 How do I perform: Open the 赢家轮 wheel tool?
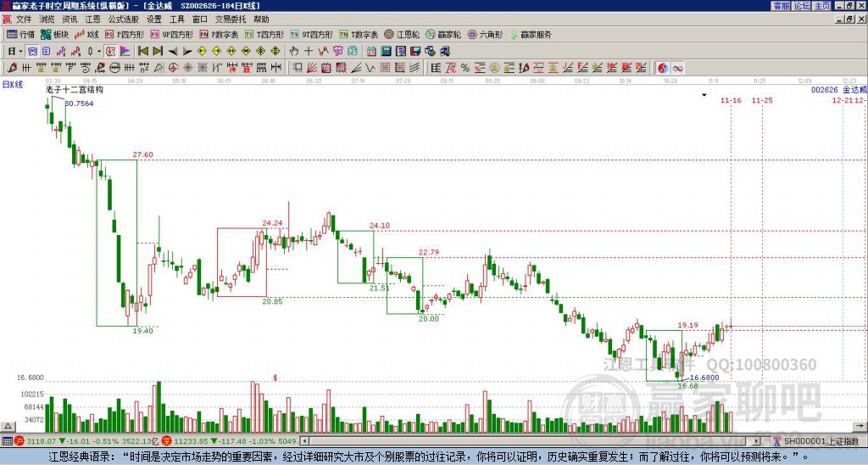(x=443, y=34)
